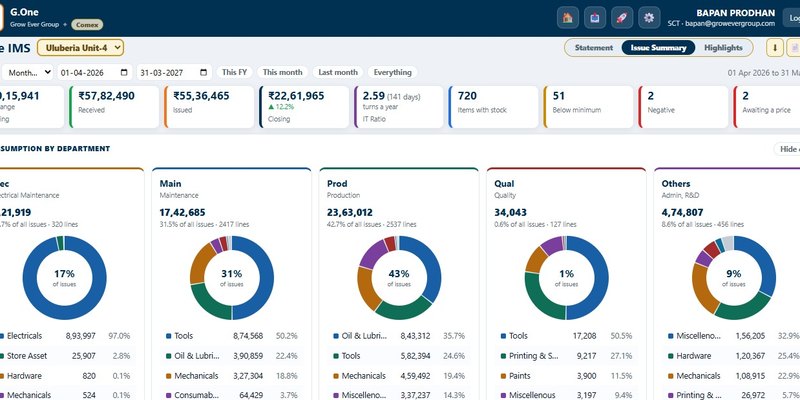Apply the Everything date range

coord(392,72)
